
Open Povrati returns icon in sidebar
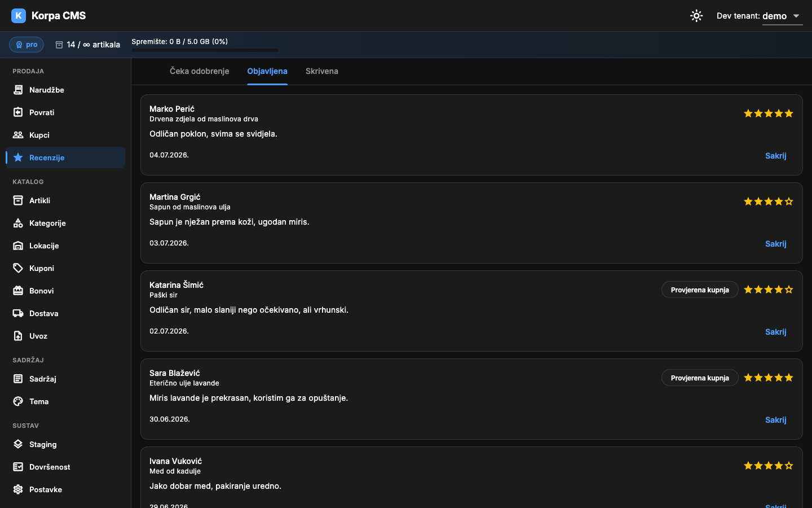18,112
